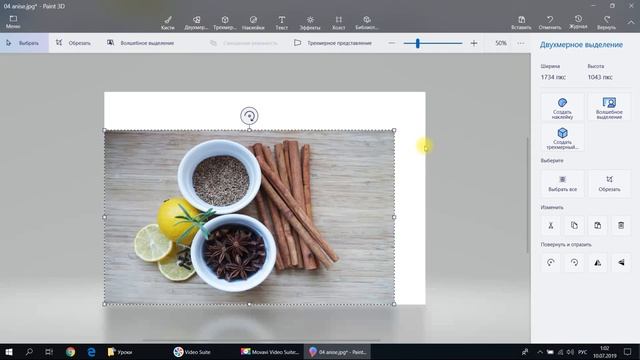The width and height of the screenshot is (640, 360).
Task: Open Windows taskbar search
Action: click(29, 352)
